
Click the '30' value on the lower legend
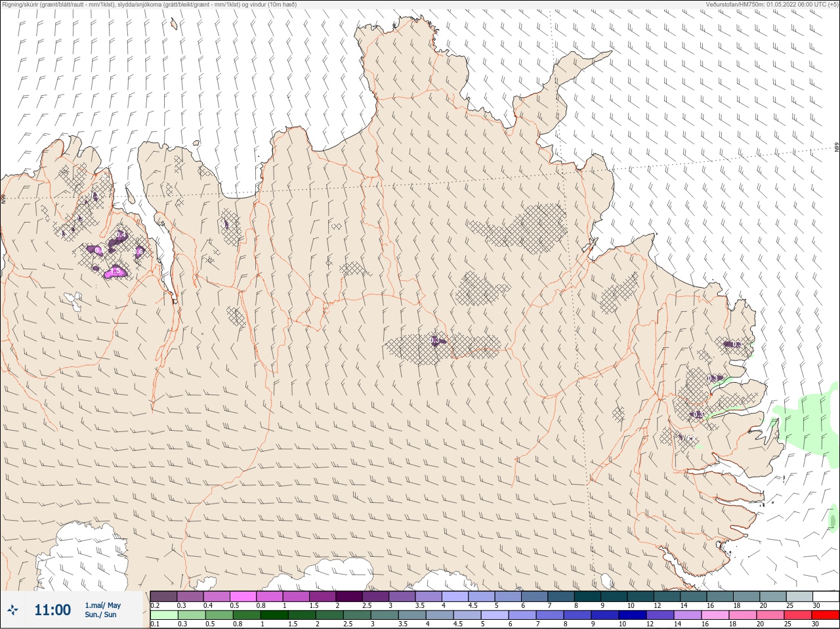816,624
